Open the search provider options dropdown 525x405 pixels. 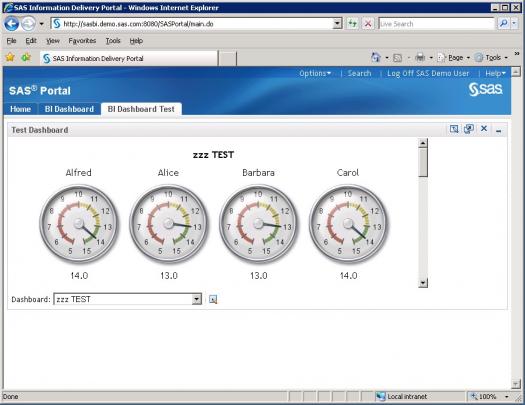click(515, 23)
